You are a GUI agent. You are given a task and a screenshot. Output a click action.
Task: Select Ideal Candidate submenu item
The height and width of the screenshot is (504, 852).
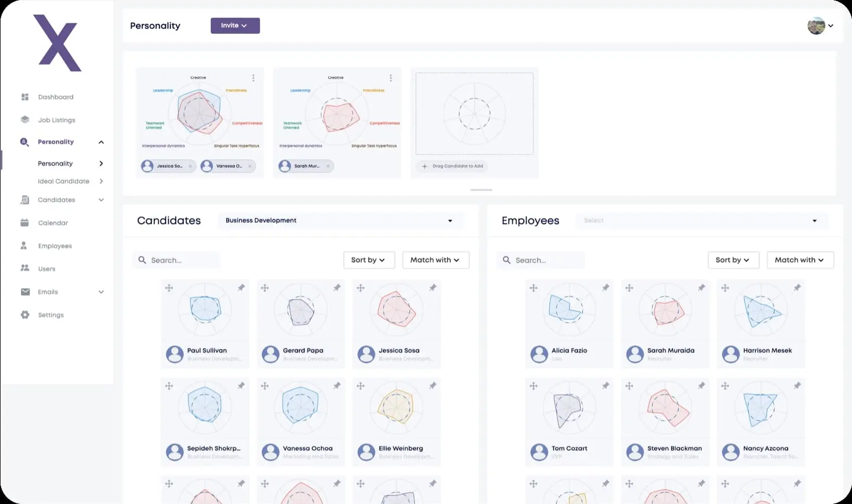[x=64, y=181]
